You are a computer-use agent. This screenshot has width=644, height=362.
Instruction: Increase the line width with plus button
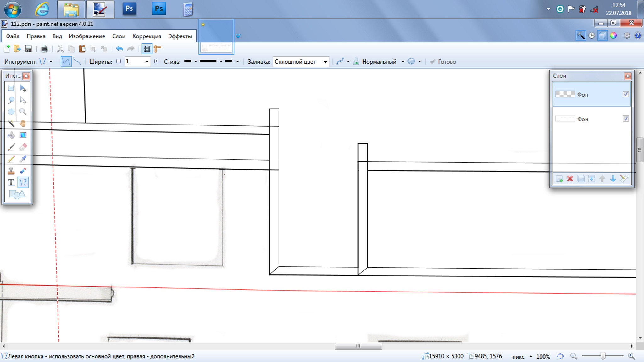156,61
